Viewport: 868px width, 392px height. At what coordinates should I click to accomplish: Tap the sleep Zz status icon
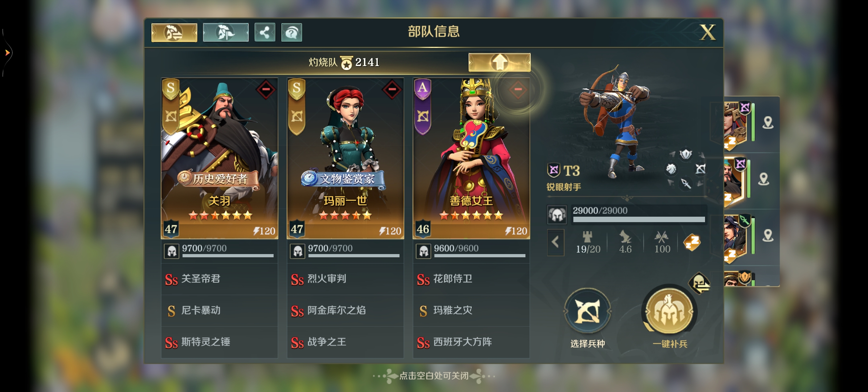click(692, 242)
